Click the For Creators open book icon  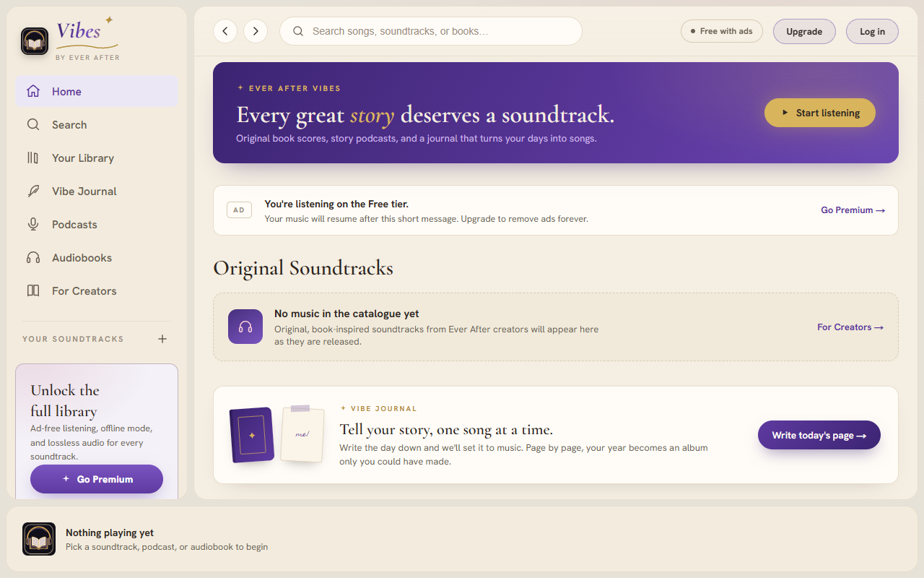pos(33,290)
